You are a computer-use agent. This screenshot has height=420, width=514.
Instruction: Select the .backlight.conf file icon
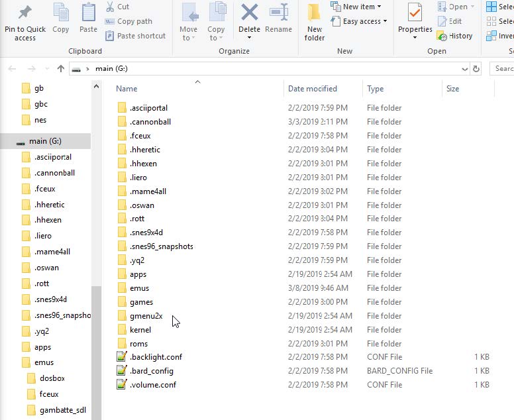(122, 356)
